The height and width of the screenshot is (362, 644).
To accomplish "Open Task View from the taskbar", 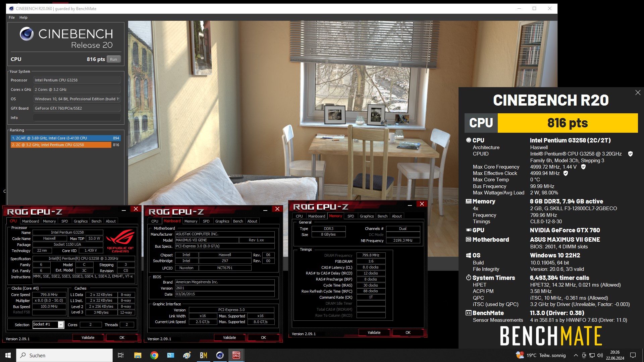I will (121, 355).
